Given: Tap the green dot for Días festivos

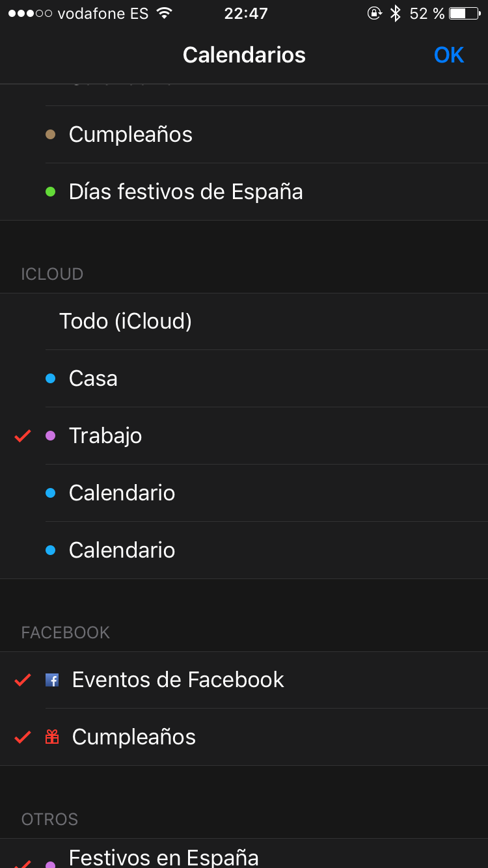Looking at the screenshot, I should (x=51, y=192).
